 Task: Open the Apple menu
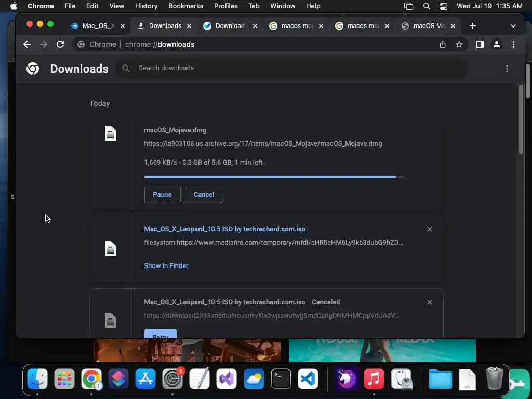14,6
